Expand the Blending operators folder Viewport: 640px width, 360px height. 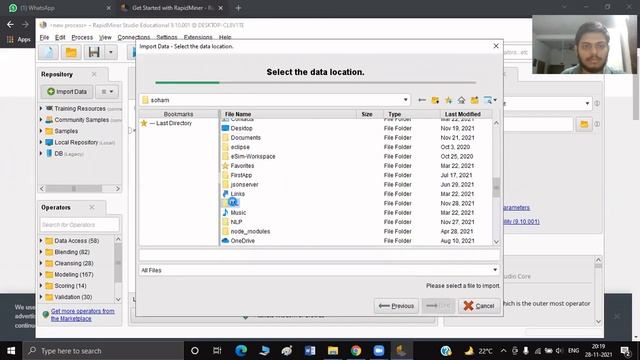point(41,252)
